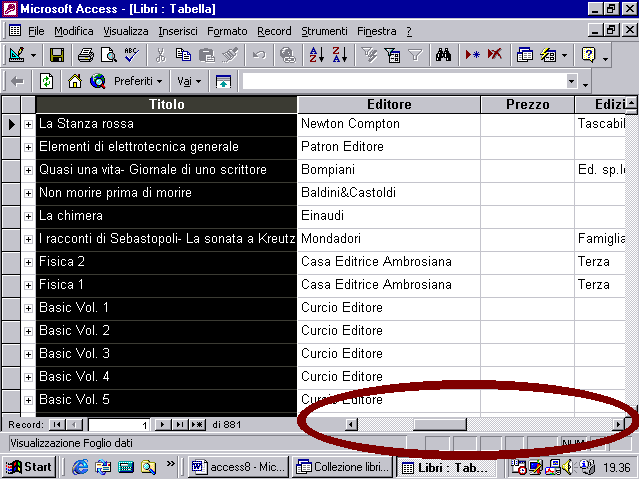Select the Titolo column header
Image resolution: width=639 pixels, height=479 pixels.
pyautogui.click(x=167, y=104)
